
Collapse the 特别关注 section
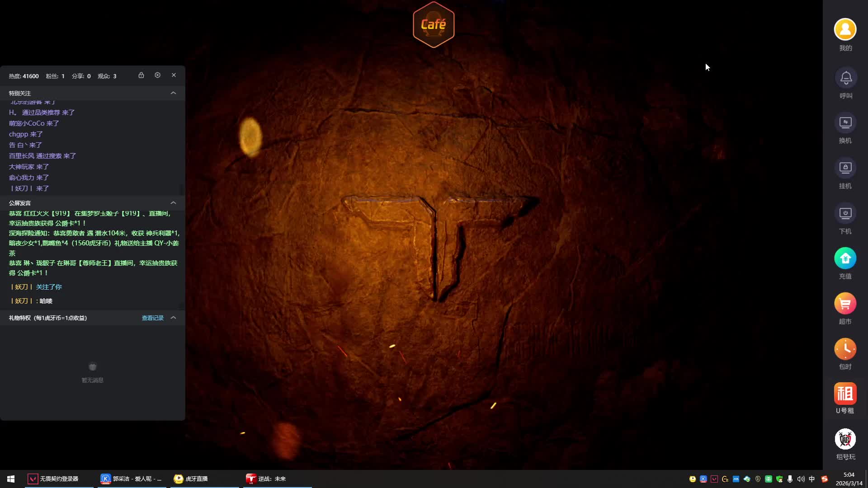tap(173, 93)
